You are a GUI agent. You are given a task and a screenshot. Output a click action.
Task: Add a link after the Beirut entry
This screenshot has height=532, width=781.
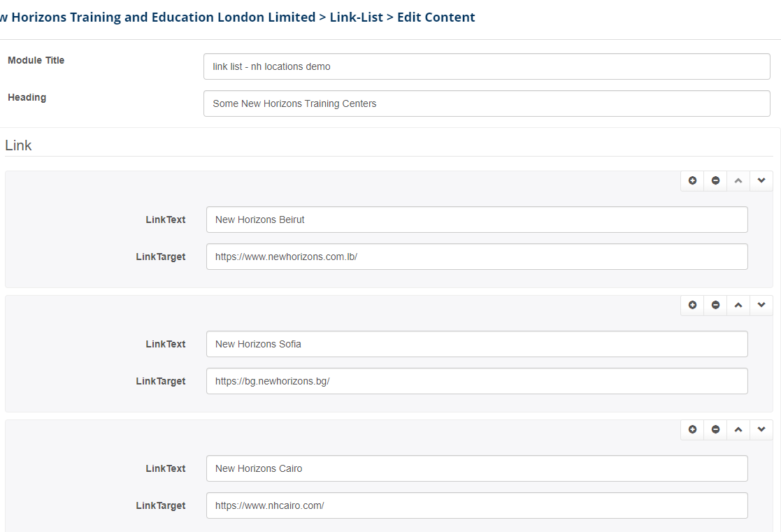(x=692, y=180)
